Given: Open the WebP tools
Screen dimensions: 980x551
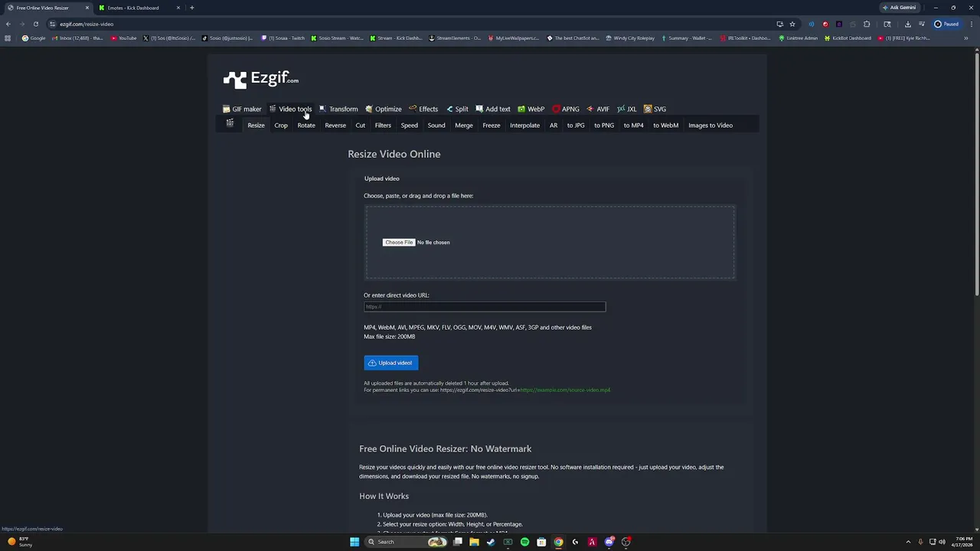Looking at the screenshot, I should click(x=531, y=109).
